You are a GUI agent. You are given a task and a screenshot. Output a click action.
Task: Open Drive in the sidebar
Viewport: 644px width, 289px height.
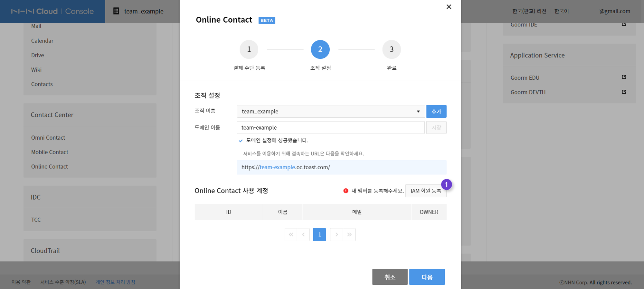pos(37,55)
